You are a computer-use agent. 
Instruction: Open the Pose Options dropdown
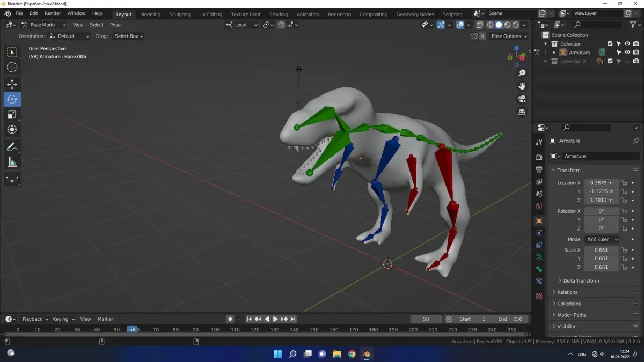coord(509,36)
